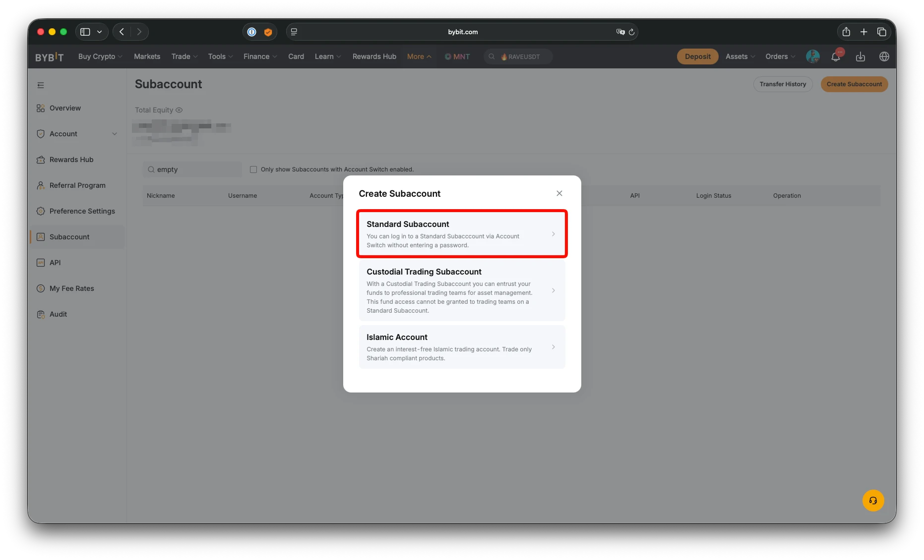Click the customer support headset button
This screenshot has width=924, height=560.
pyautogui.click(x=873, y=501)
